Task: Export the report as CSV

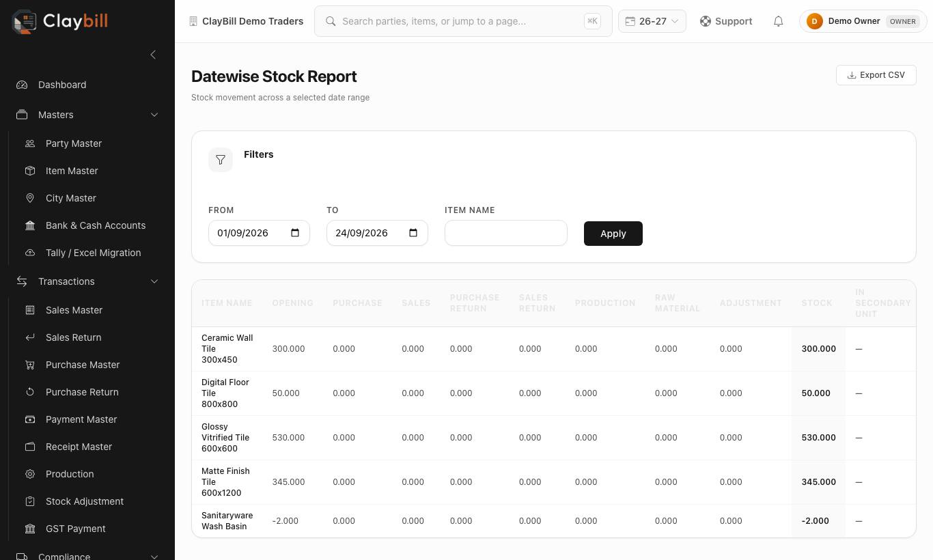Action: point(876,75)
